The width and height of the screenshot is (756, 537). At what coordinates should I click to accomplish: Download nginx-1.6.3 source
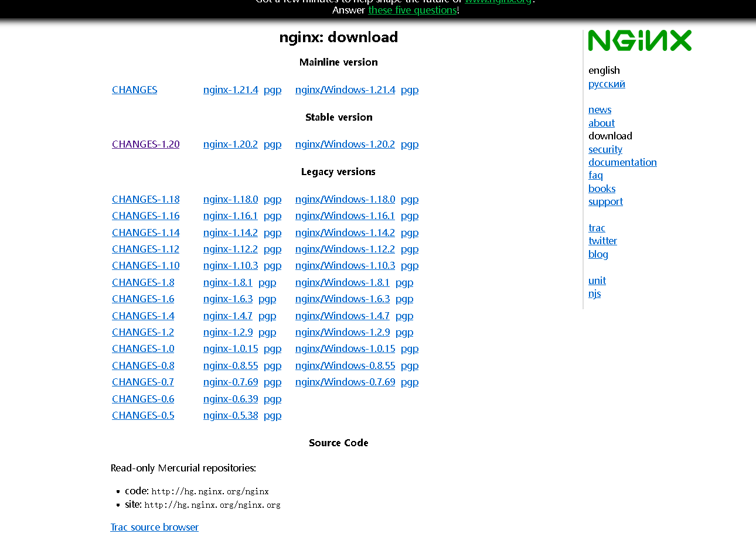pos(228,299)
